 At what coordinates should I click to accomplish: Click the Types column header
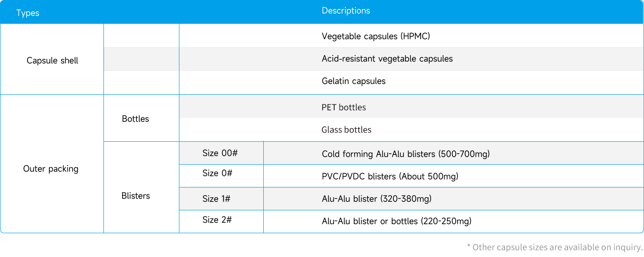(27, 13)
